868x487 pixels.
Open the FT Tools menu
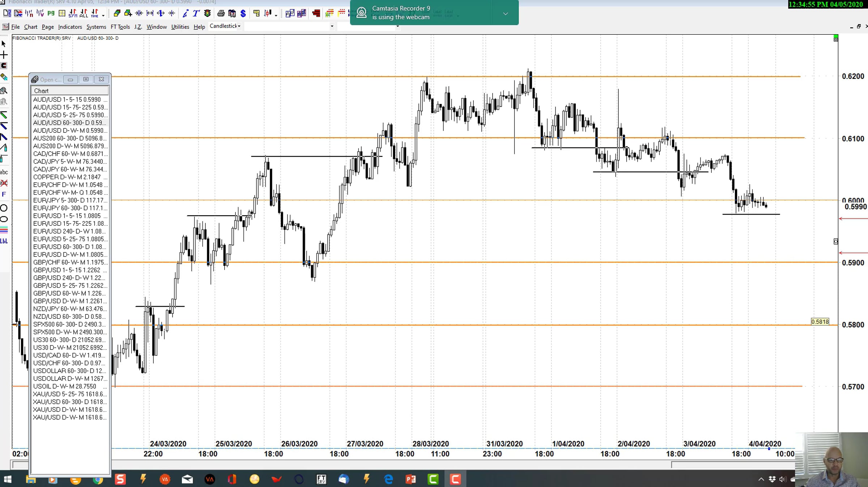[120, 27]
